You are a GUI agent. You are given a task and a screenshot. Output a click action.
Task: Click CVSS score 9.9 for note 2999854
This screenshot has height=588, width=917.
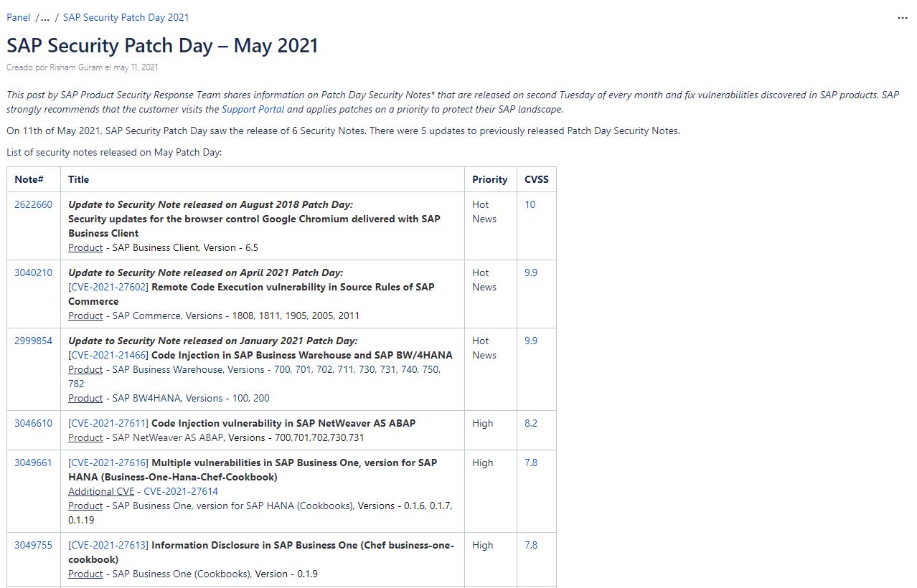[x=530, y=341]
